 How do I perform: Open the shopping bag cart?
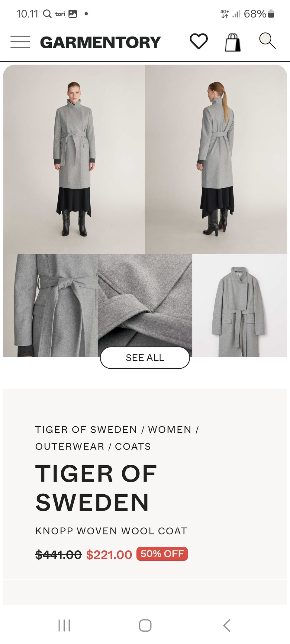pos(233,42)
